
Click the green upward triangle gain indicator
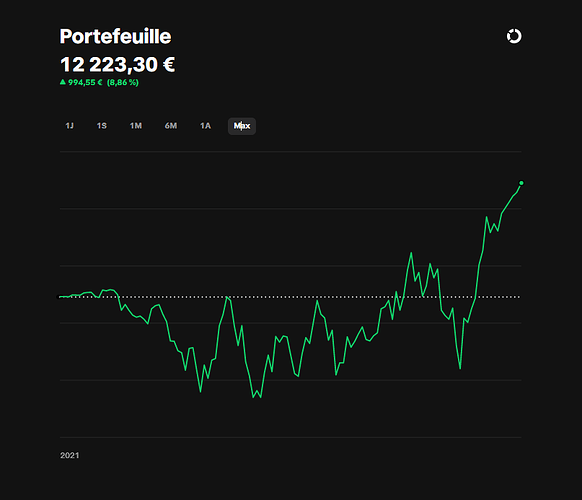pyautogui.click(x=63, y=82)
